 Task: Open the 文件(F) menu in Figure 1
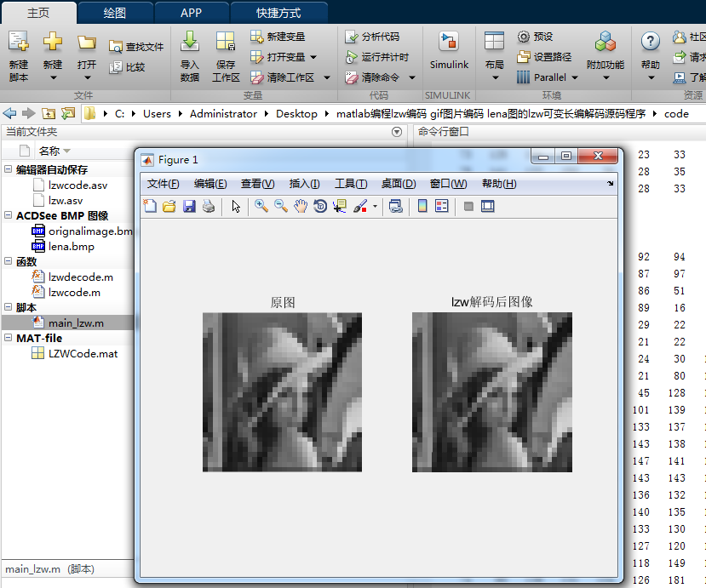click(x=163, y=184)
